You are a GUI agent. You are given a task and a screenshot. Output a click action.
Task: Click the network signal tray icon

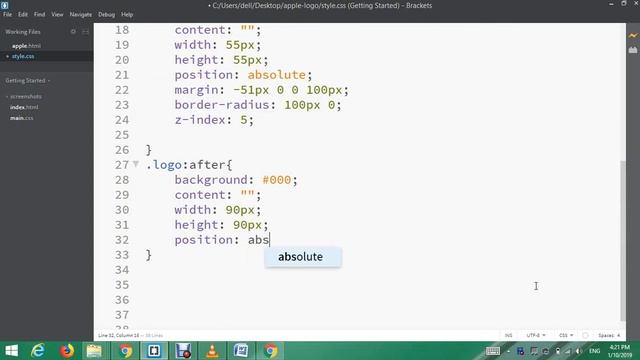pos(568,351)
